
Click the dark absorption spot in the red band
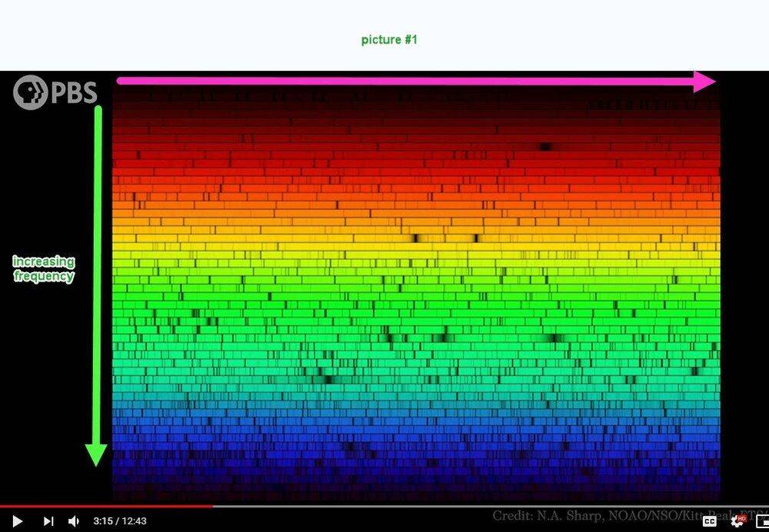click(545, 146)
